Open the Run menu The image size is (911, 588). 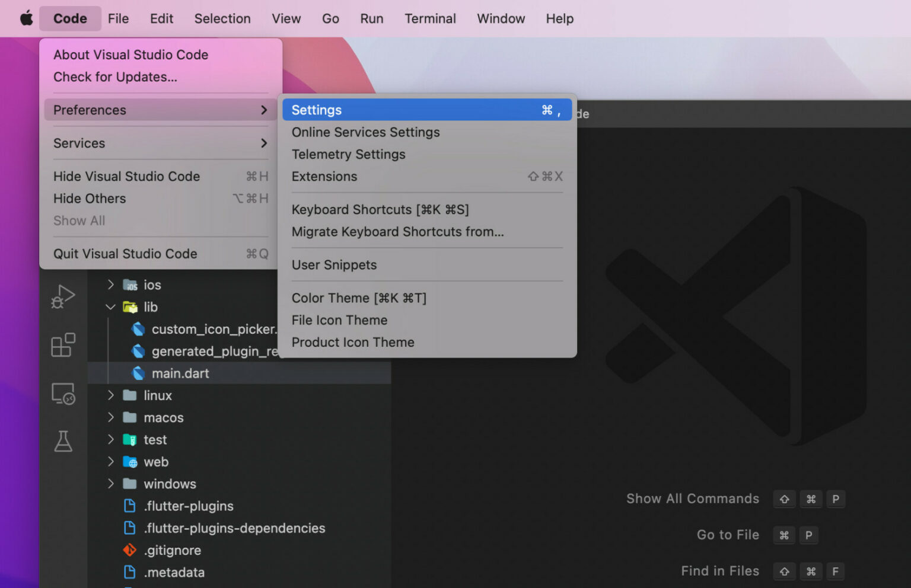point(372,18)
